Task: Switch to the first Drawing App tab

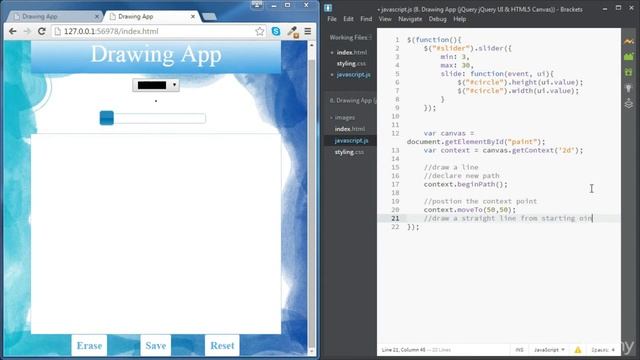Action: click(x=54, y=16)
